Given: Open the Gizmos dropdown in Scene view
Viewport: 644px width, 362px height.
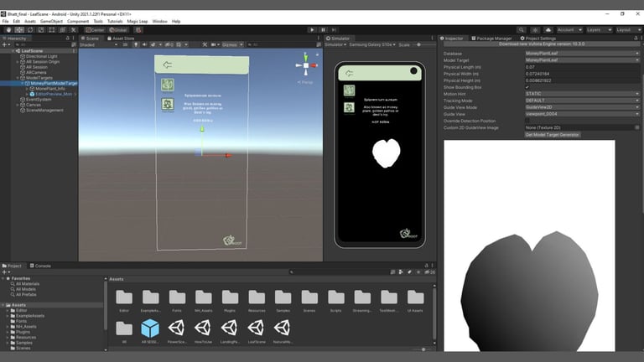Looking at the screenshot, I should 232,44.
